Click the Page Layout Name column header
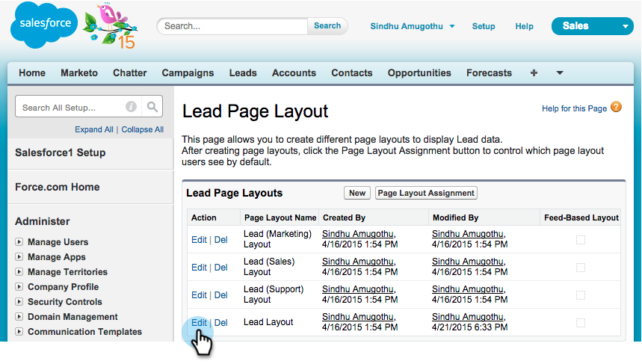 tap(280, 218)
